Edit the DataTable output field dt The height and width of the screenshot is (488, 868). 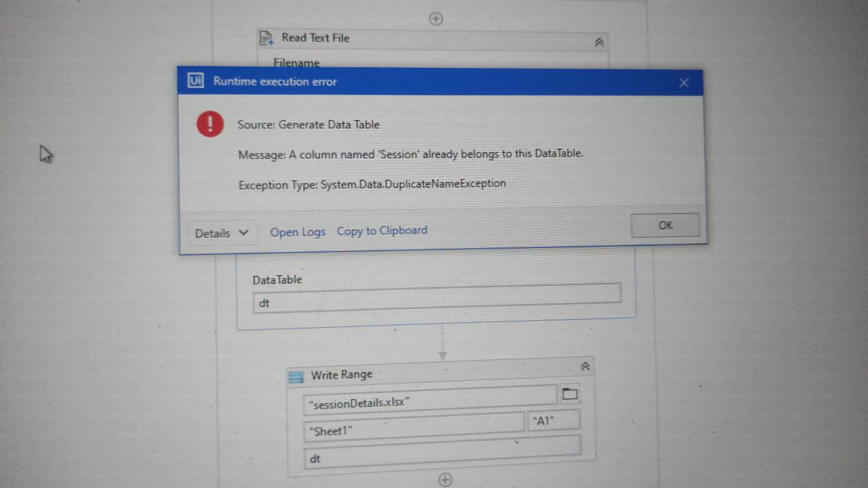coord(437,299)
